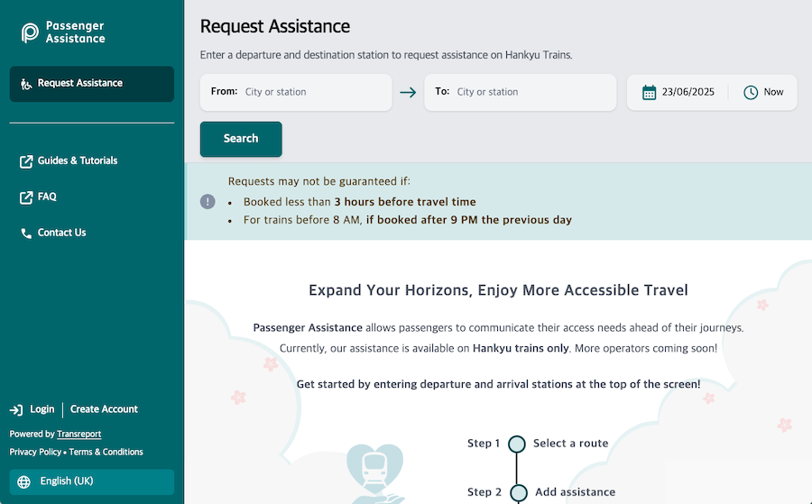812x504 pixels.
Task: Click the 'Add assistance' step label
Action: [x=575, y=492]
